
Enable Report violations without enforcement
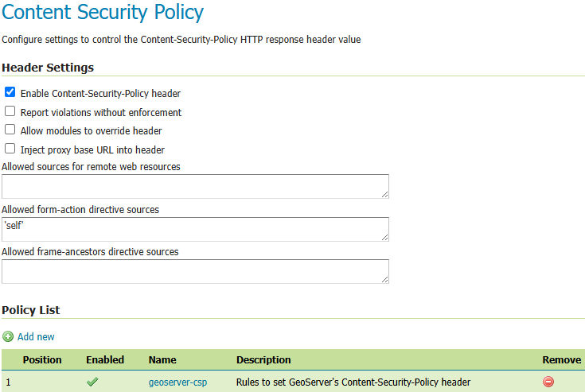(10, 111)
